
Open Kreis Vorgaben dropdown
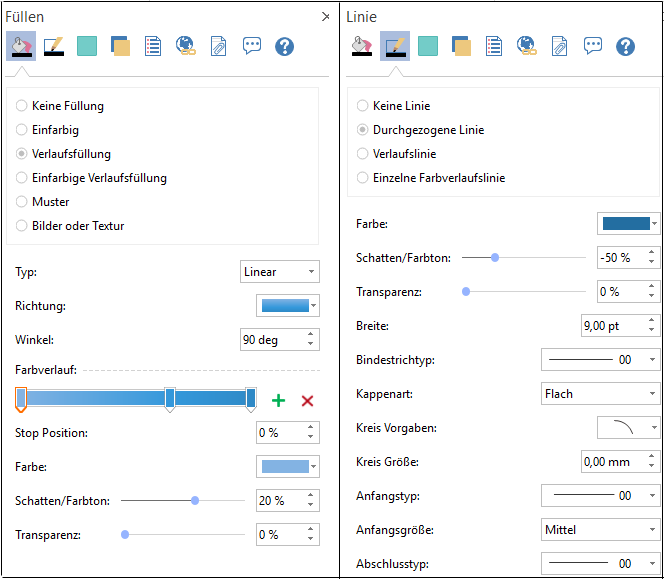click(628, 428)
